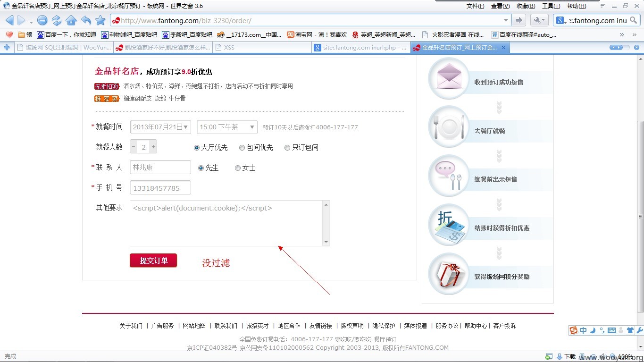Click the refresh page icon
Image resolution: width=644 pixels, height=362 pixels.
57,20
